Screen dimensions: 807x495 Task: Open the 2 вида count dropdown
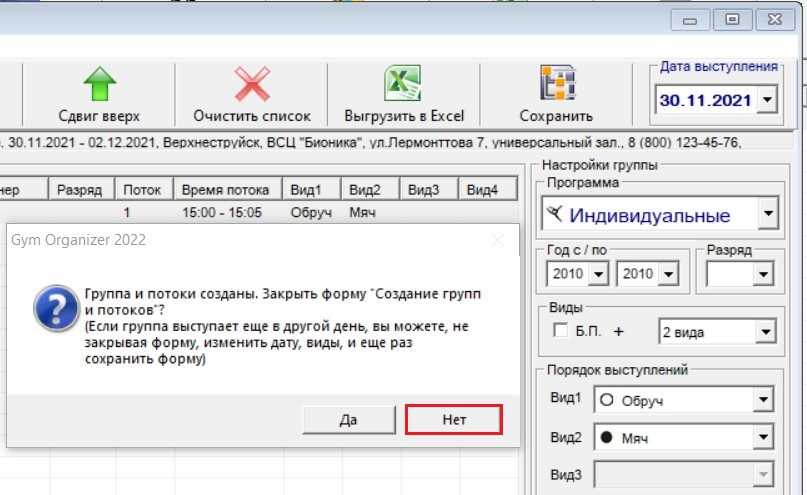tap(765, 332)
